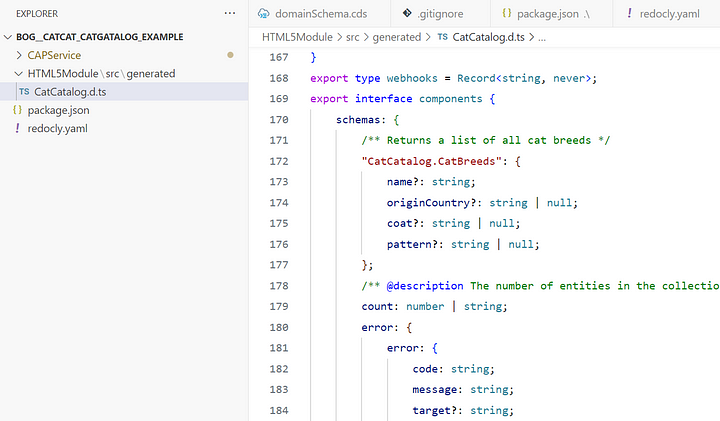The image size is (720, 421).
Task: Click the diamond git icon on .gitignore tab
Action: pyautogui.click(x=407, y=13)
